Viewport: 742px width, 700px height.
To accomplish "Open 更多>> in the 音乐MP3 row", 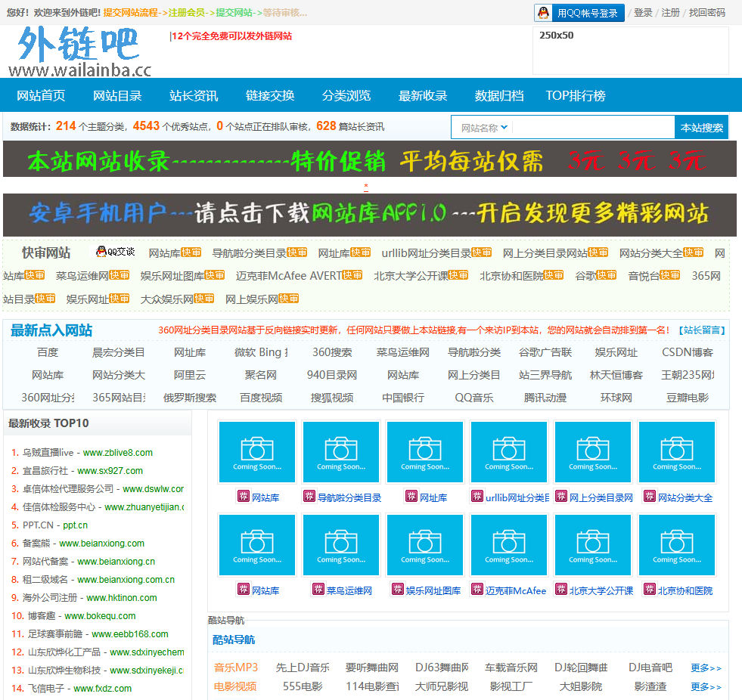I will (706, 667).
